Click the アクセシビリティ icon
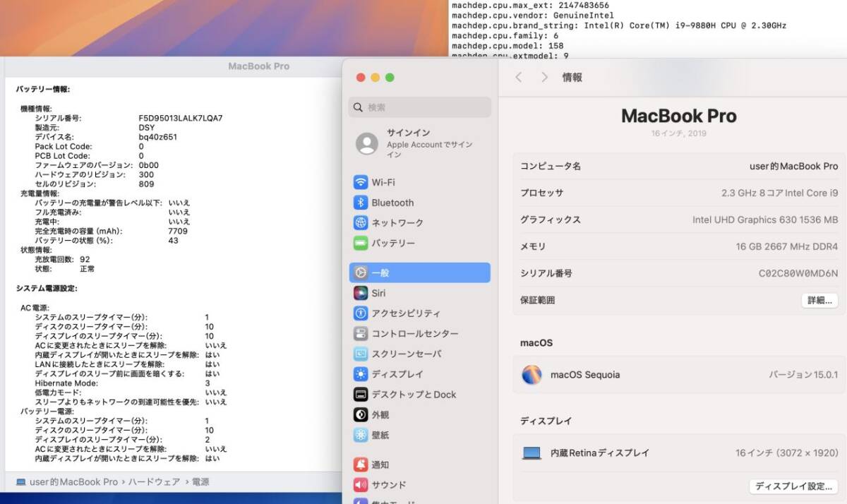This screenshot has width=847, height=504. pyautogui.click(x=361, y=313)
